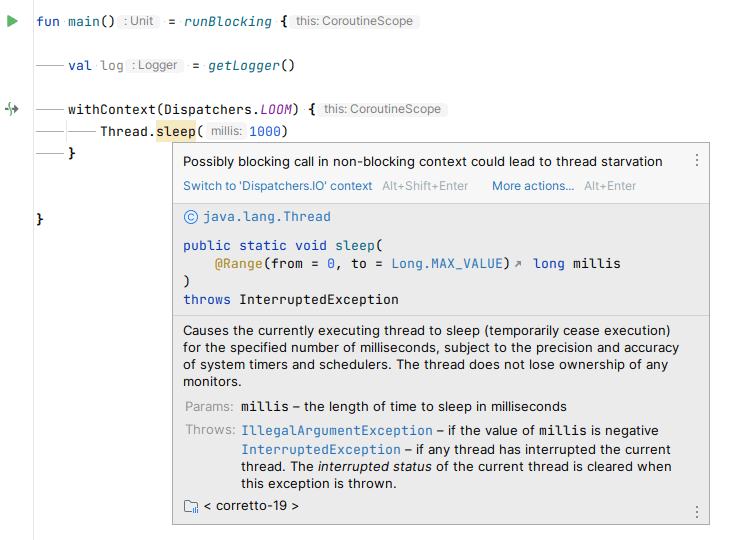The height and width of the screenshot is (540, 734).
Task: Click the highlighted sleep method call
Action: 177,131
